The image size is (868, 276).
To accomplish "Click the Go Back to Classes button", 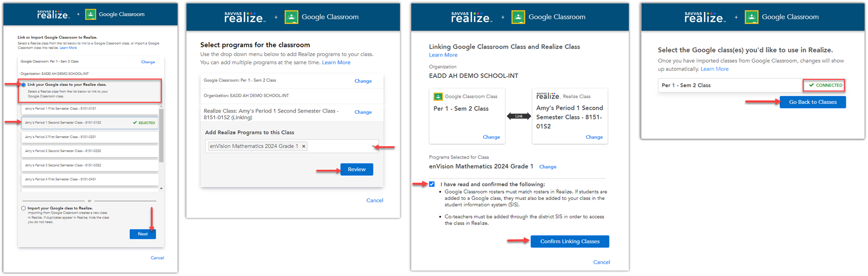I will tap(812, 102).
